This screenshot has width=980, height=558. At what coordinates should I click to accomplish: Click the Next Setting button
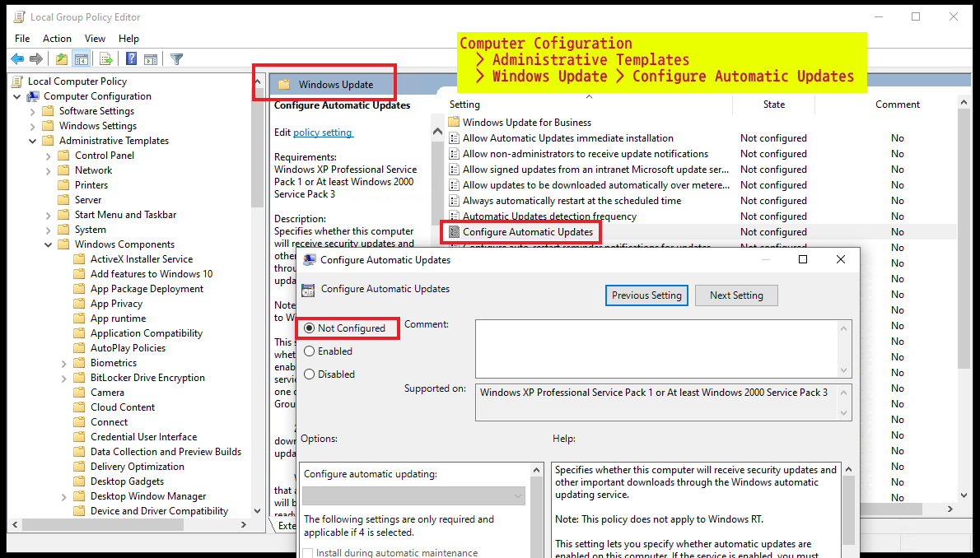point(736,295)
